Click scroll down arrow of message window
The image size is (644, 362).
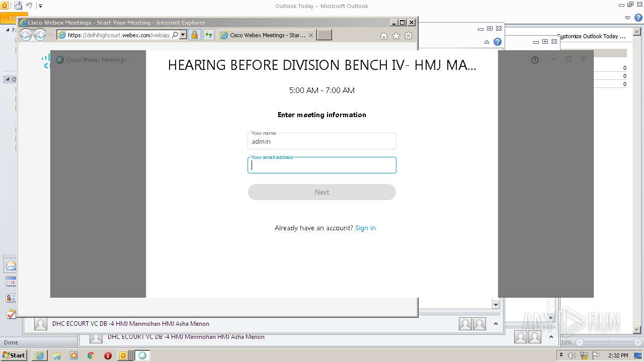click(496, 305)
